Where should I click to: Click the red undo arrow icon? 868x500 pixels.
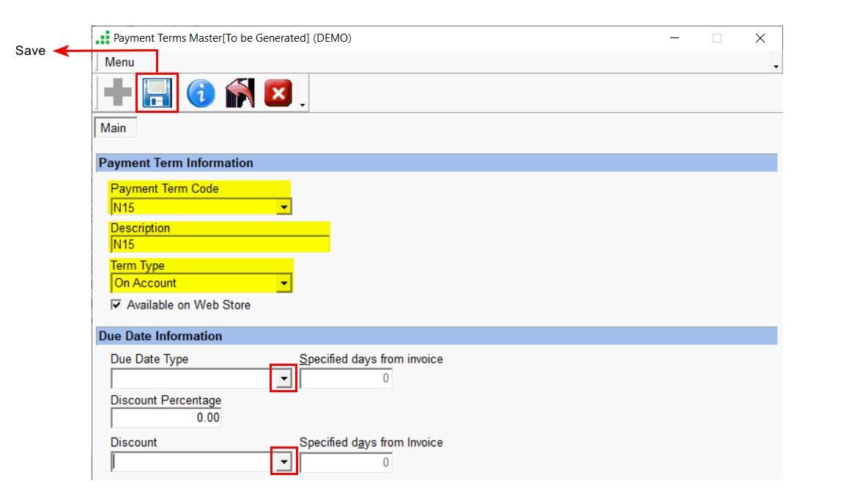[240, 93]
